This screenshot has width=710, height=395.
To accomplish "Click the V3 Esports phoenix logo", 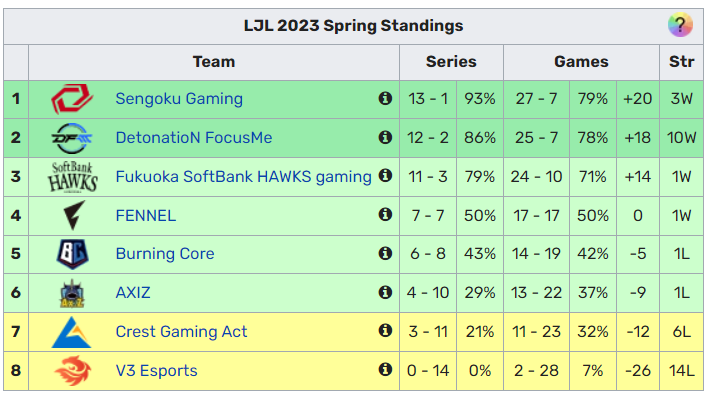I will 72,371.
